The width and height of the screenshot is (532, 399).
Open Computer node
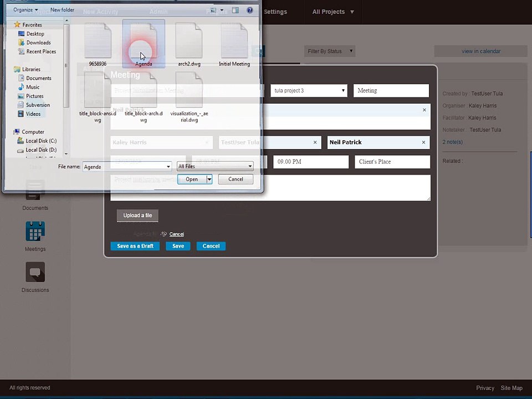point(33,132)
